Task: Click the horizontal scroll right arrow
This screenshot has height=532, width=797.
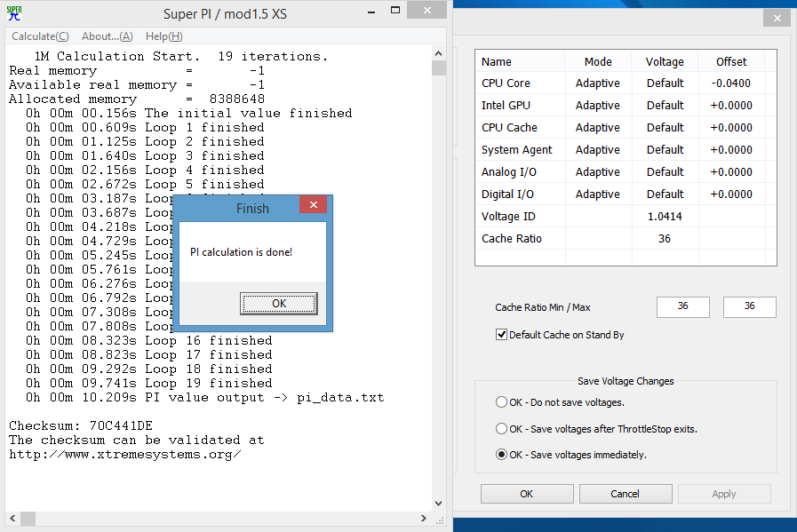Action: point(424,519)
